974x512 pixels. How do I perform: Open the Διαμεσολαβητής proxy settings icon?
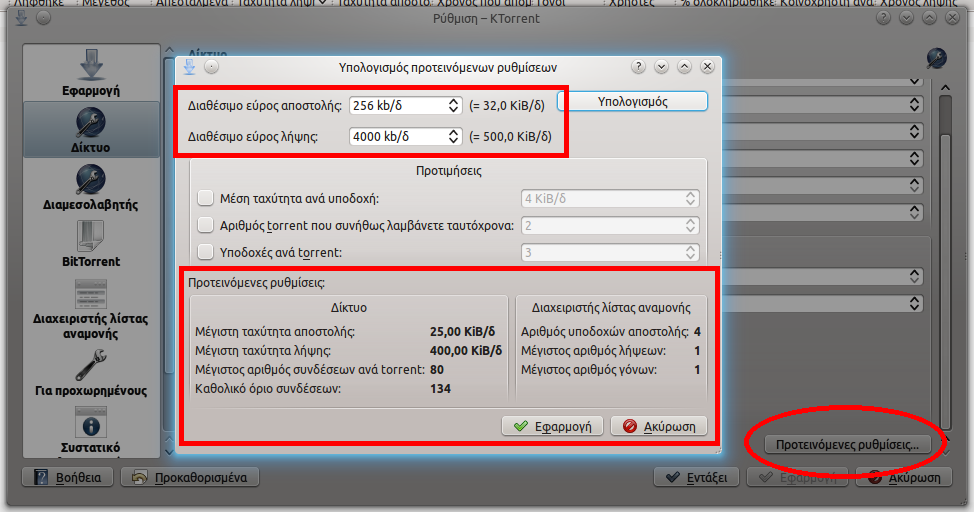pos(91,181)
